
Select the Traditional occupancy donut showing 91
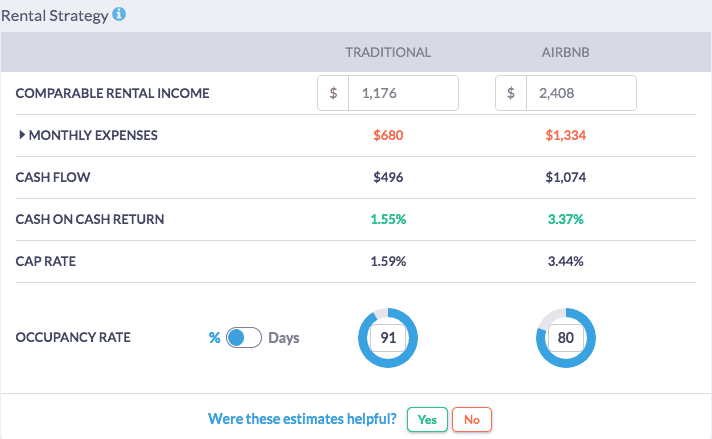(387, 338)
